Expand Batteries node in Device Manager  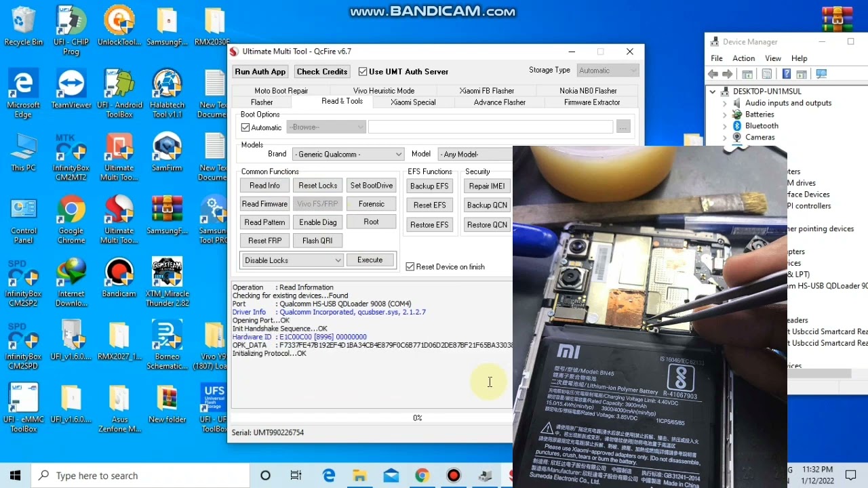pyautogui.click(x=724, y=115)
